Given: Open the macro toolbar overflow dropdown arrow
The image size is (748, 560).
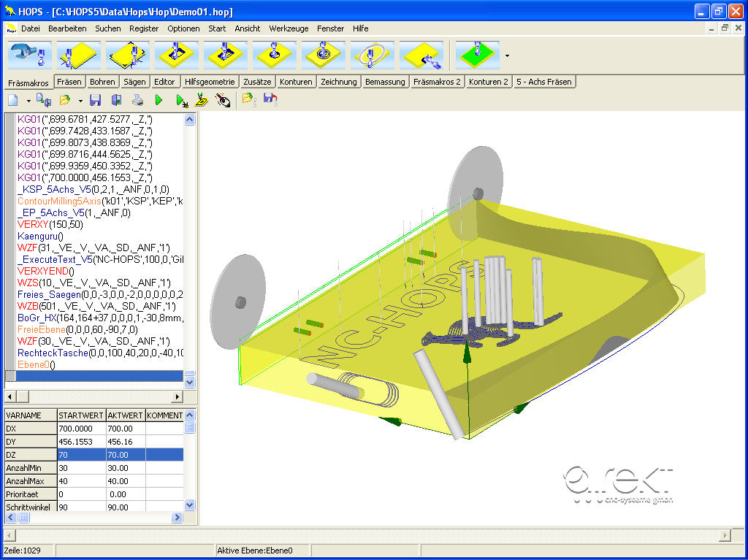Looking at the screenshot, I should [507, 55].
